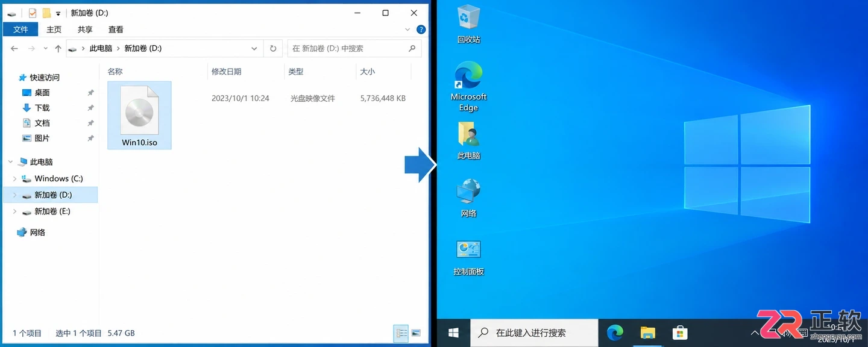Click the Forward navigation arrow in Explorer
This screenshot has width=868, height=347.
(x=31, y=48)
